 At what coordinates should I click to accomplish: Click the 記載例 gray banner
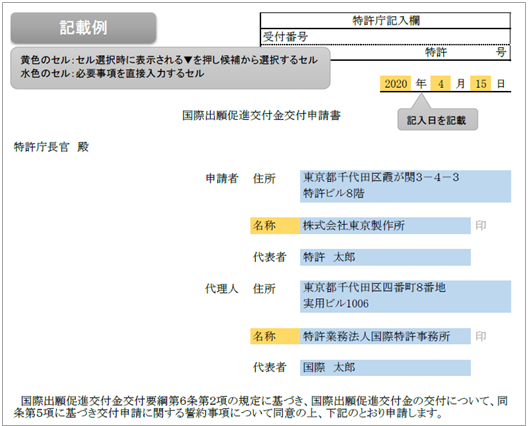point(84,28)
